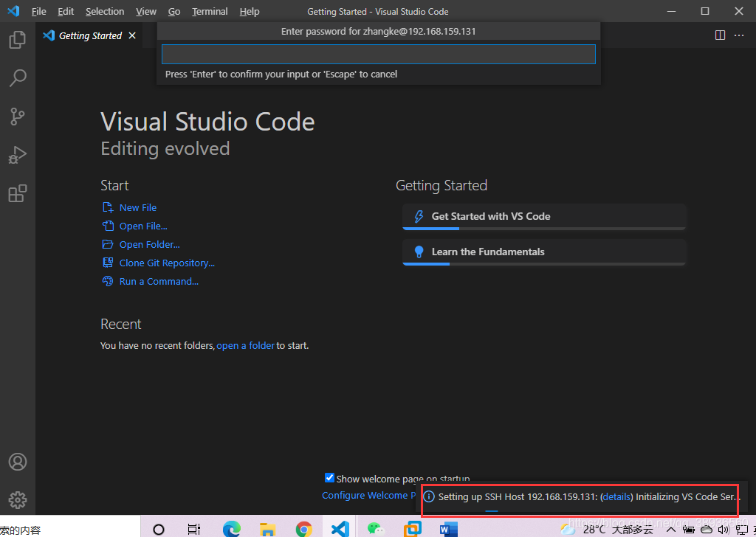
Task: Open the Manage gear settings icon
Action: coord(18,500)
